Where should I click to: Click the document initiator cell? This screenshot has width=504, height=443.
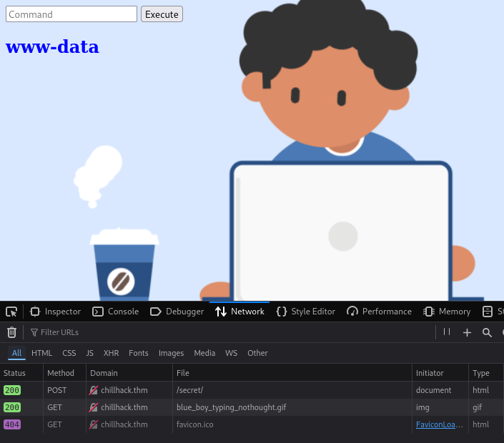(440, 390)
